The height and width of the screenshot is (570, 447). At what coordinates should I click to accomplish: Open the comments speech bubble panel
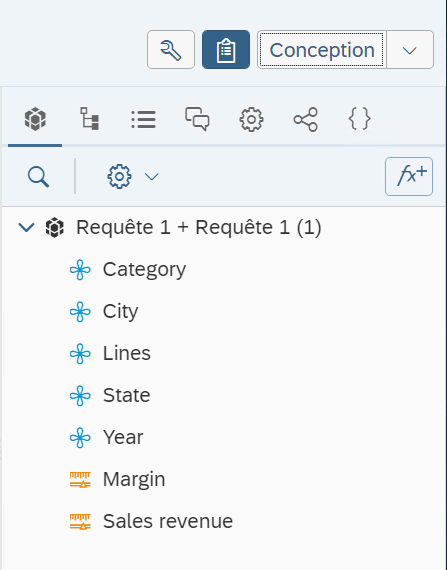[197, 119]
